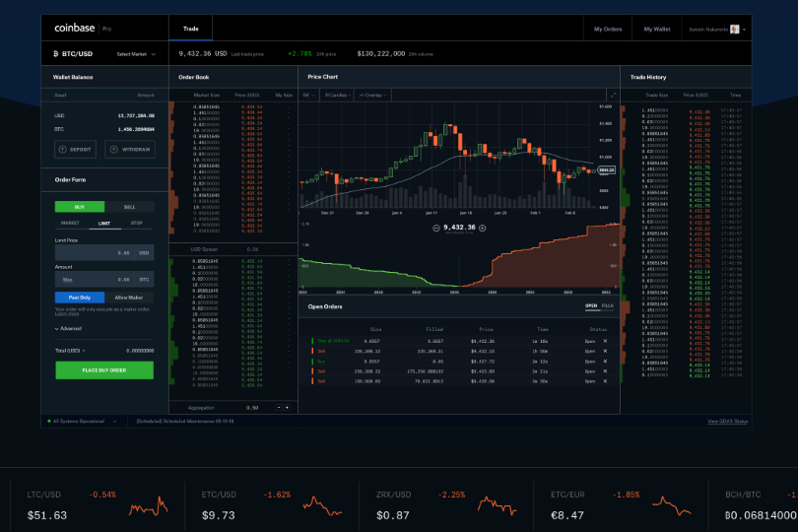798x532 pixels.
Task: Switch order type to STOP
Action: pos(136,223)
